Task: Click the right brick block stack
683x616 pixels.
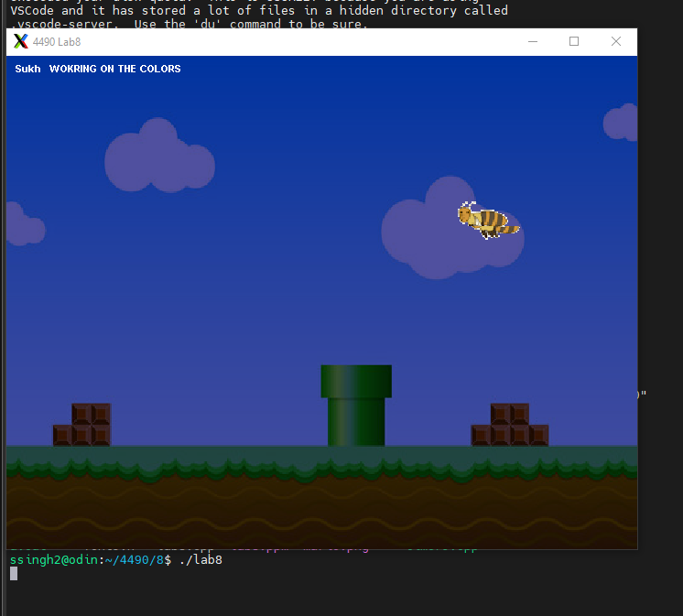Action: point(510,425)
